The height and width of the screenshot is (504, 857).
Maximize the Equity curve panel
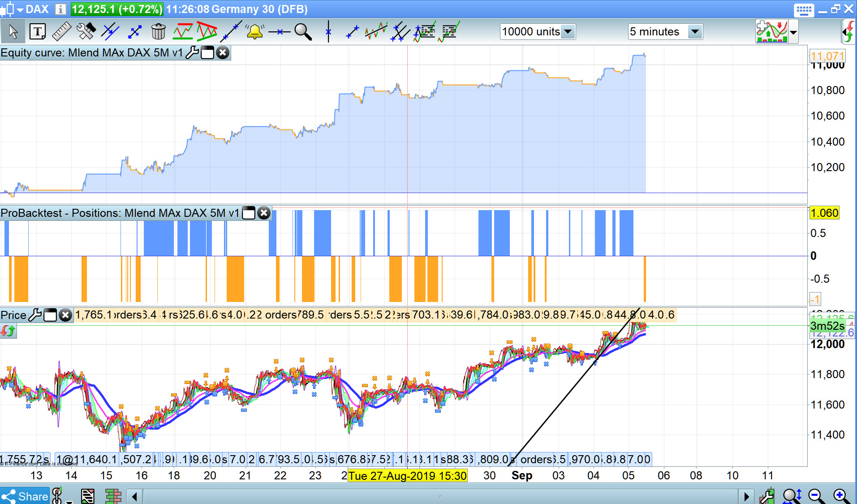pyautogui.click(x=207, y=53)
